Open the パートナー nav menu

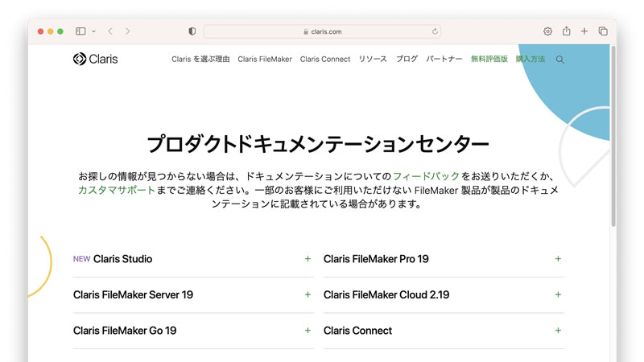tap(444, 59)
